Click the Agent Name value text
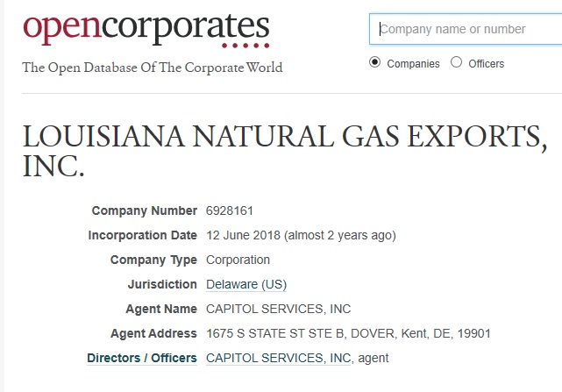 [x=278, y=309]
